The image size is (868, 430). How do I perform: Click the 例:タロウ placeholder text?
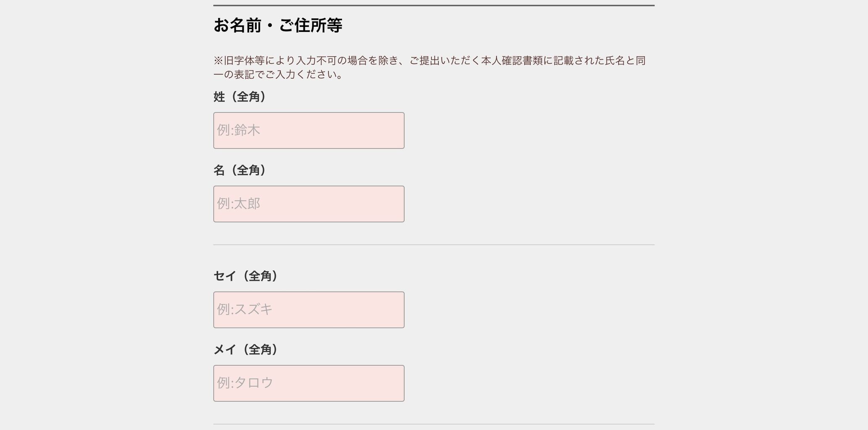point(245,383)
